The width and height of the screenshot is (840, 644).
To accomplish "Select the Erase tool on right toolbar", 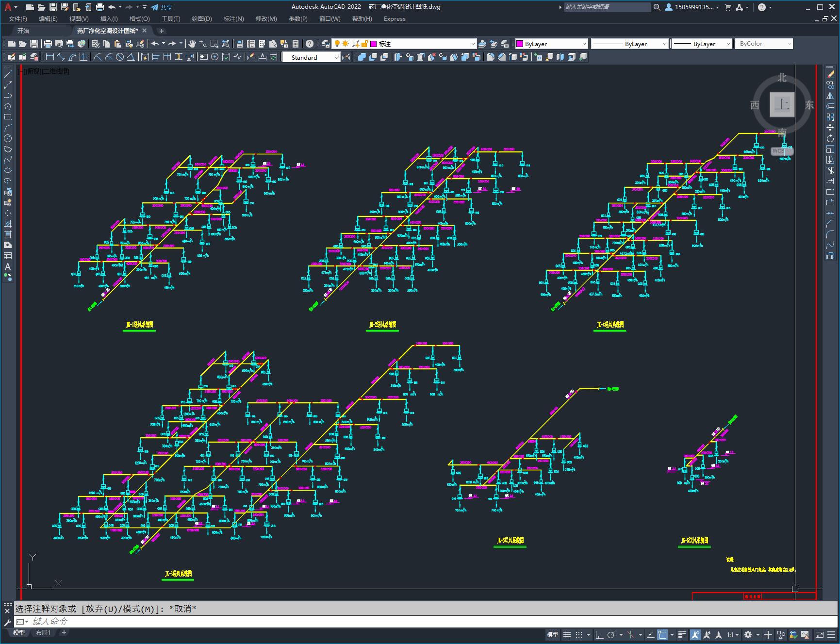I will tap(830, 74).
